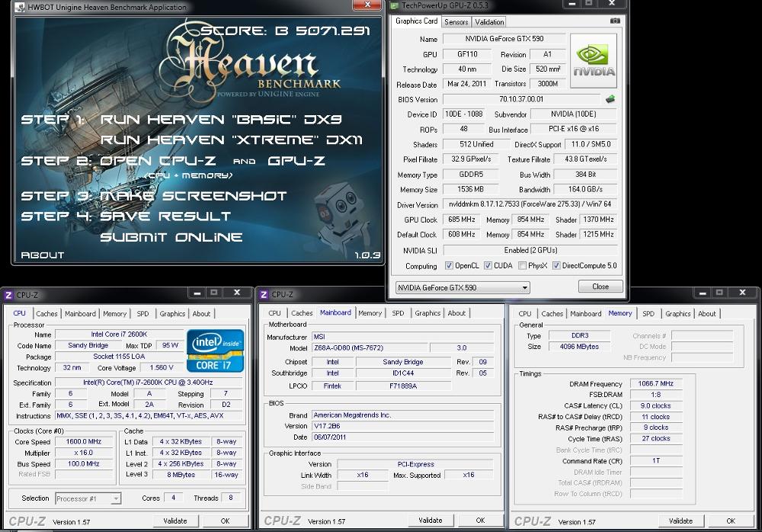Run Heaven "Xtreme" DX11 benchmark
Screen dimensions: 762x532
[232, 140]
